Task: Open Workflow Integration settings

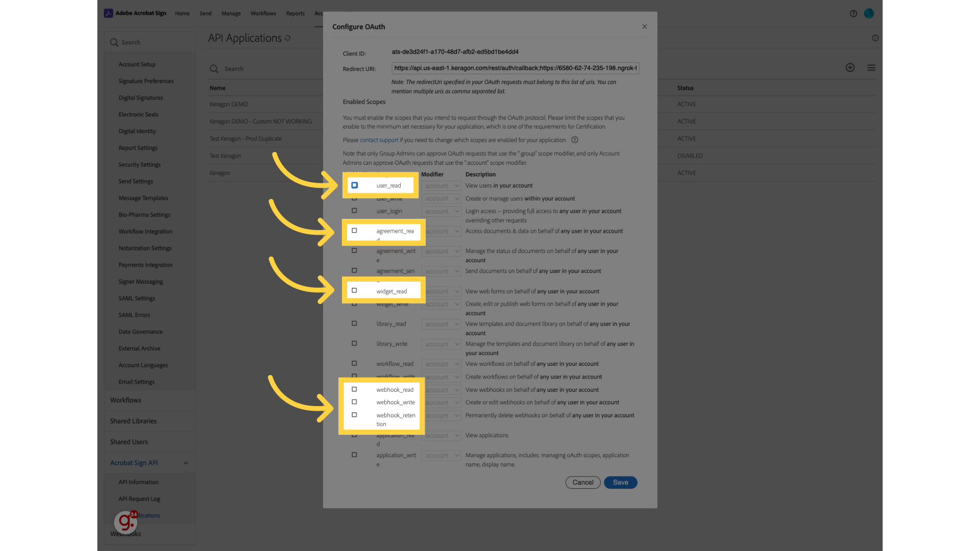Action: (145, 232)
